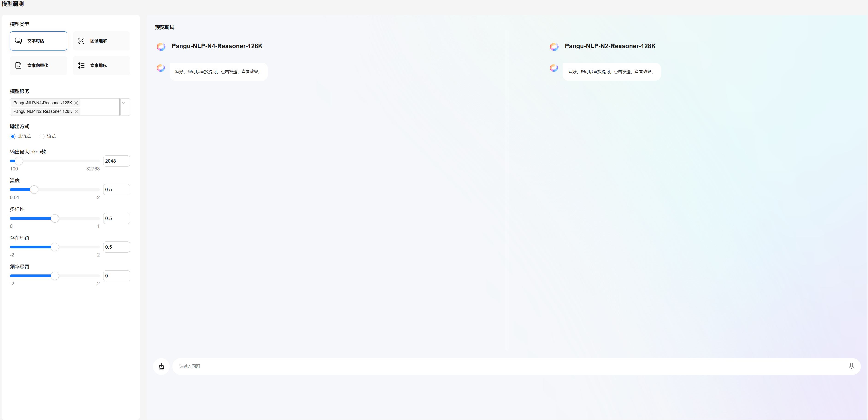Remove the Pangu-NLP-N4-Reasoner-128K tag
Image resolution: width=868 pixels, height=420 pixels.
coord(76,103)
